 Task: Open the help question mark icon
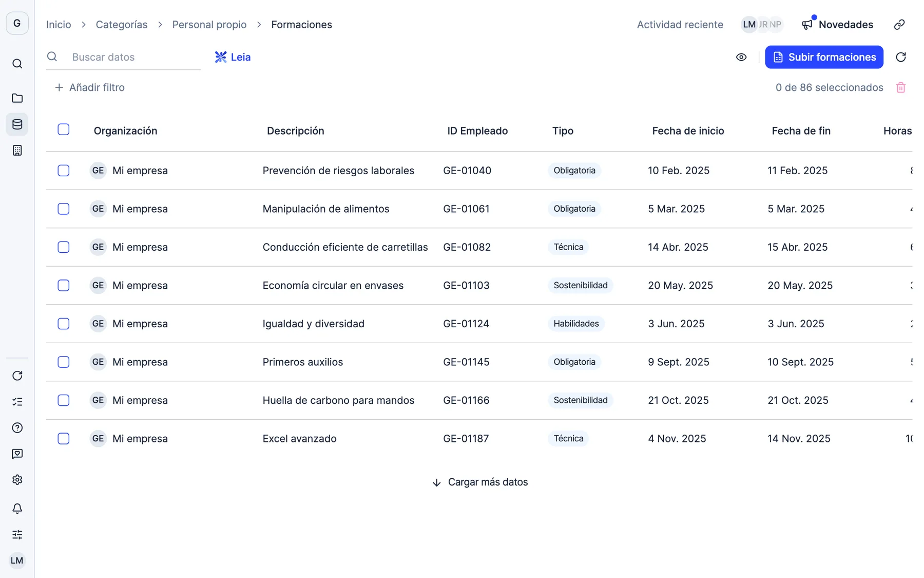pyautogui.click(x=17, y=428)
